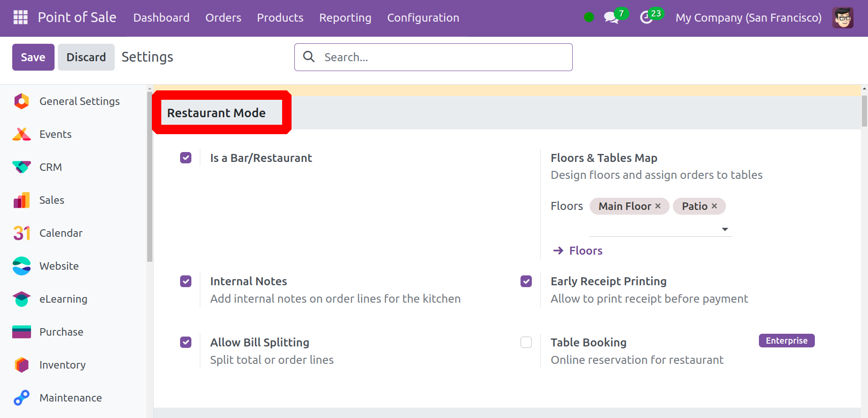This screenshot has width=868, height=418.
Task: Click the Is a Bar/Restaurant label
Action: 261,158
